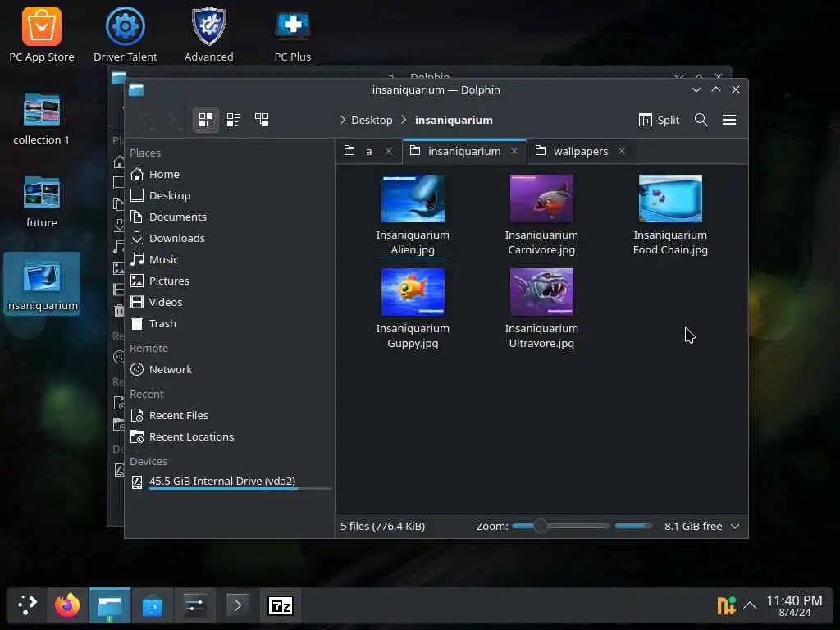Open System Settings from the taskbar

pyautogui.click(x=194, y=606)
